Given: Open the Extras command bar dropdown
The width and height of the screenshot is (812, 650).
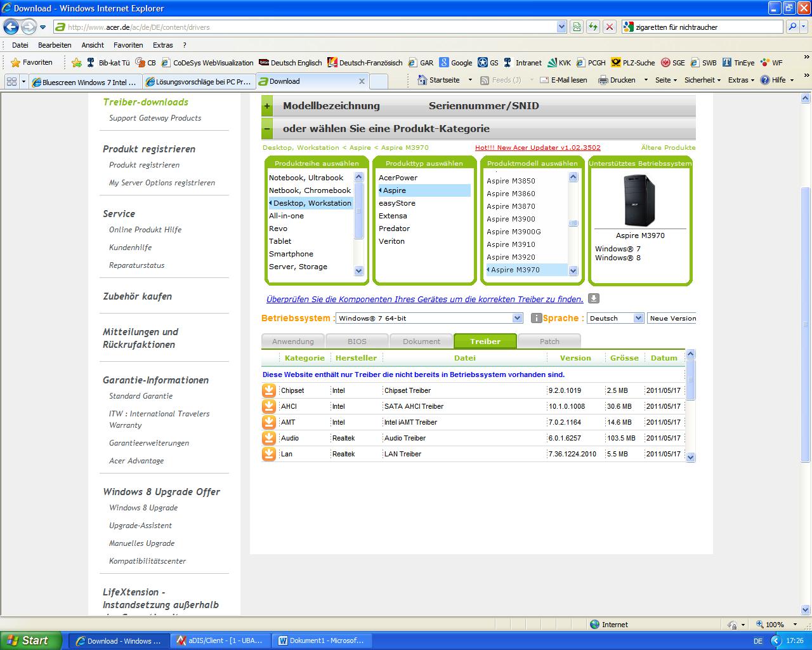Looking at the screenshot, I should coord(741,80).
